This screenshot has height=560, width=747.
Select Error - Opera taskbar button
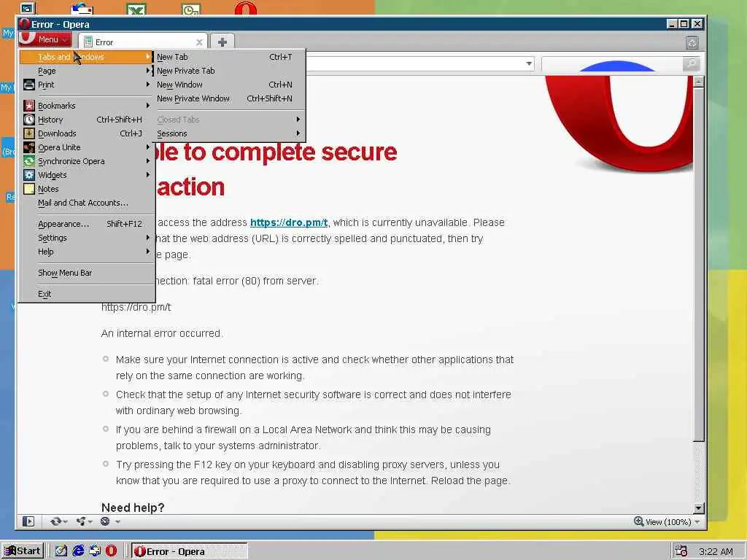pyautogui.click(x=189, y=551)
